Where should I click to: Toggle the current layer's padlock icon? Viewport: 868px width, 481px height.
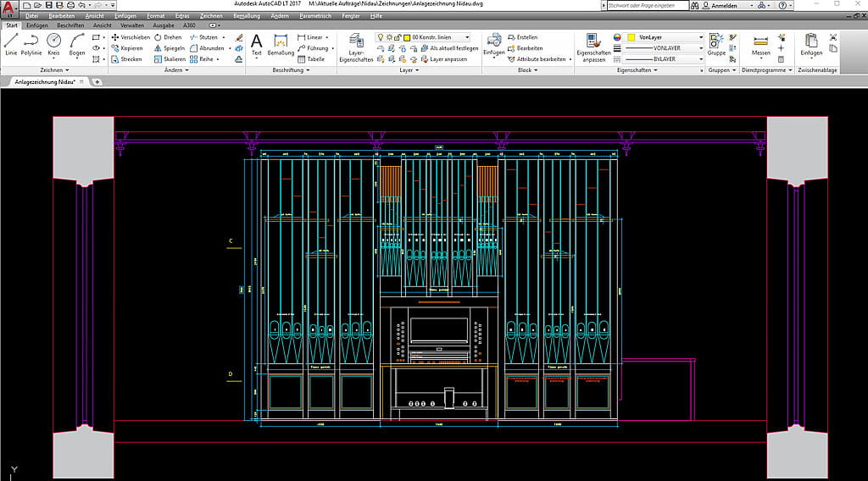pyautogui.click(x=398, y=37)
